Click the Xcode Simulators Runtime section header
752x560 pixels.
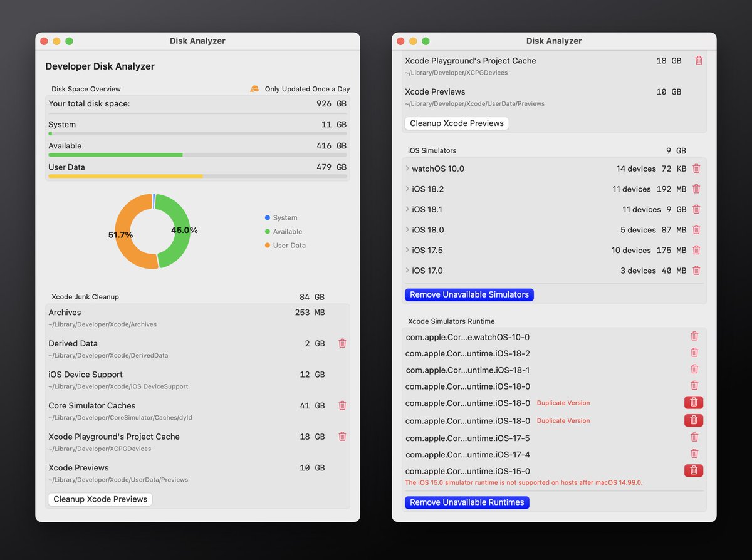click(451, 321)
